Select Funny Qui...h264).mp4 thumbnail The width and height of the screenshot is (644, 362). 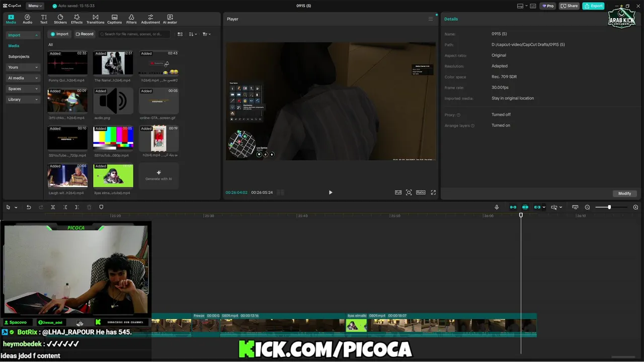(x=67, y=63)
